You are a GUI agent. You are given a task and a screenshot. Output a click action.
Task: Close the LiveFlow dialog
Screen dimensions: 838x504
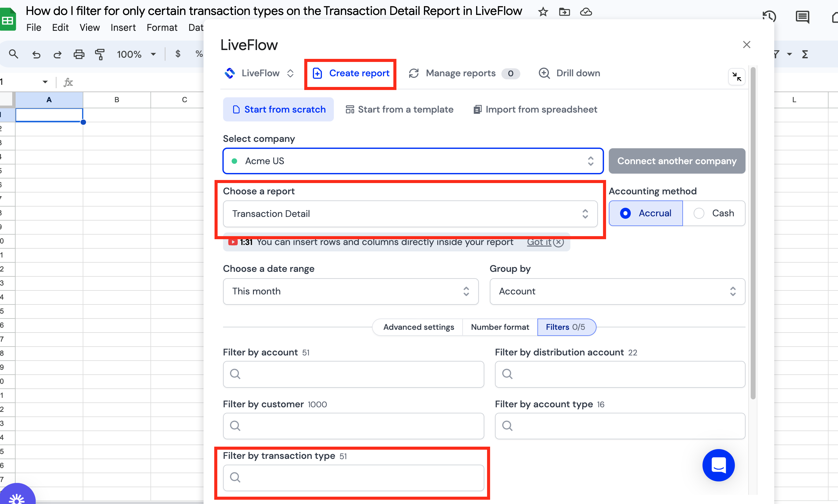(x=746, y=45)
